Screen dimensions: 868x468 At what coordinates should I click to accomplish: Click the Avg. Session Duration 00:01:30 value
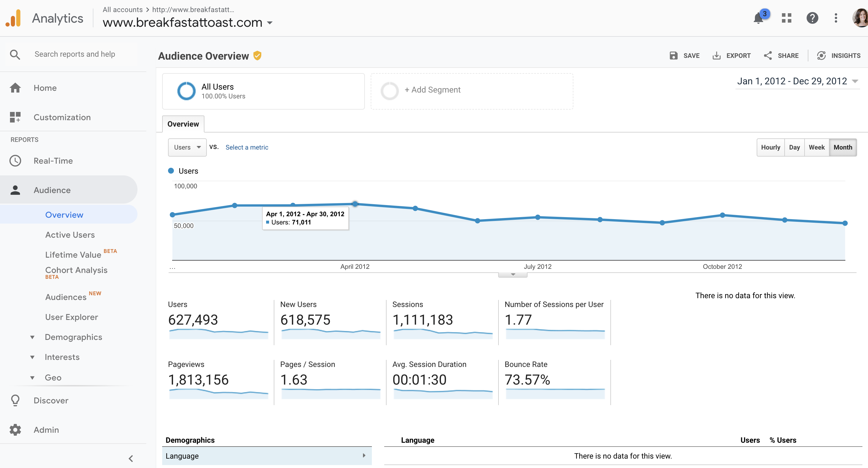click(419, 380)
